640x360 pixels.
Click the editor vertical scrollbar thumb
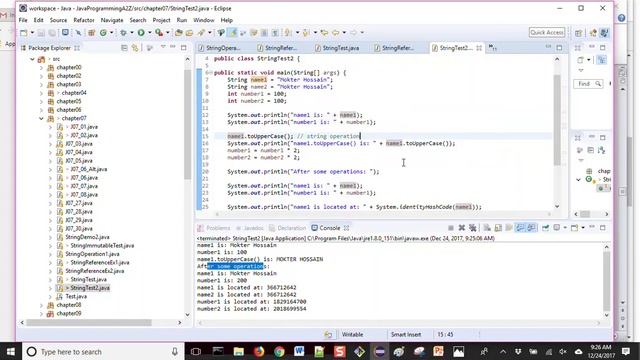(557, 120)
